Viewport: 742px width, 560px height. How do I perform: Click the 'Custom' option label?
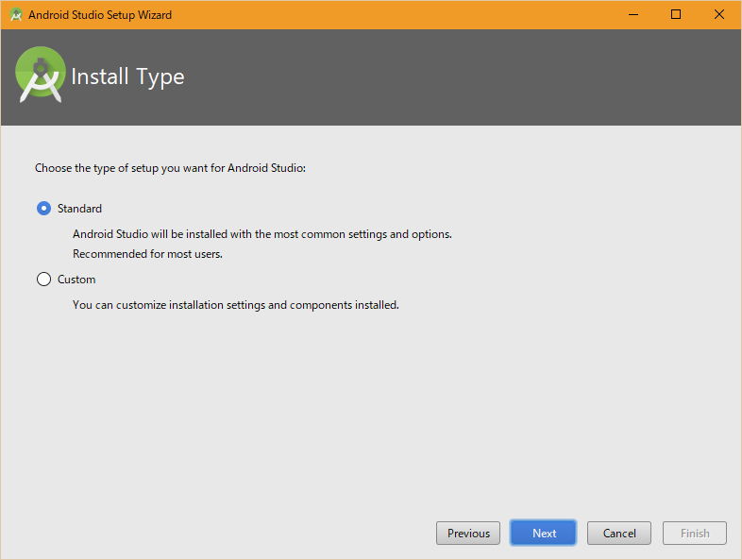(76, 280)
